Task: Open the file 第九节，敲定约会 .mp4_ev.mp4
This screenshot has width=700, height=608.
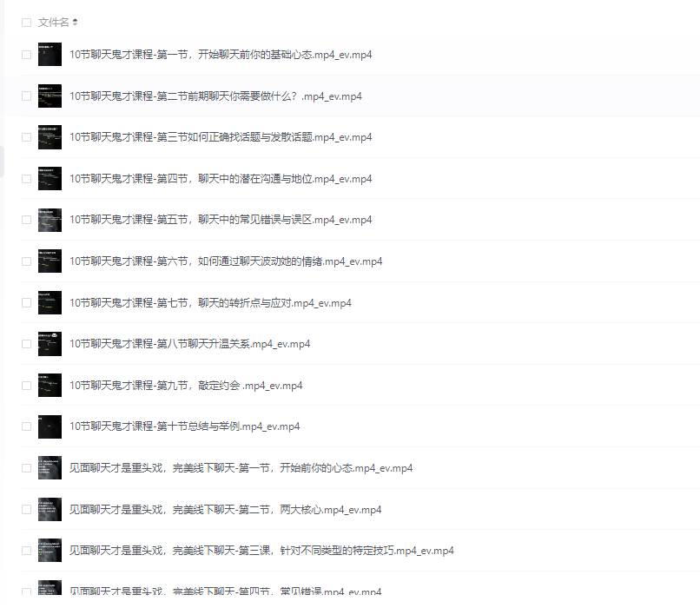Action: (x=186, y=386)
